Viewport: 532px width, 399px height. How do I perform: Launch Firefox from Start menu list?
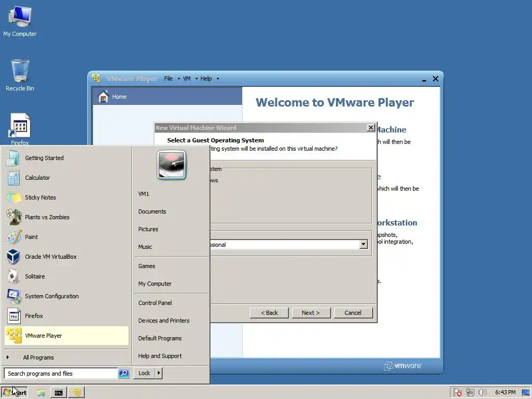click(66, 316)
